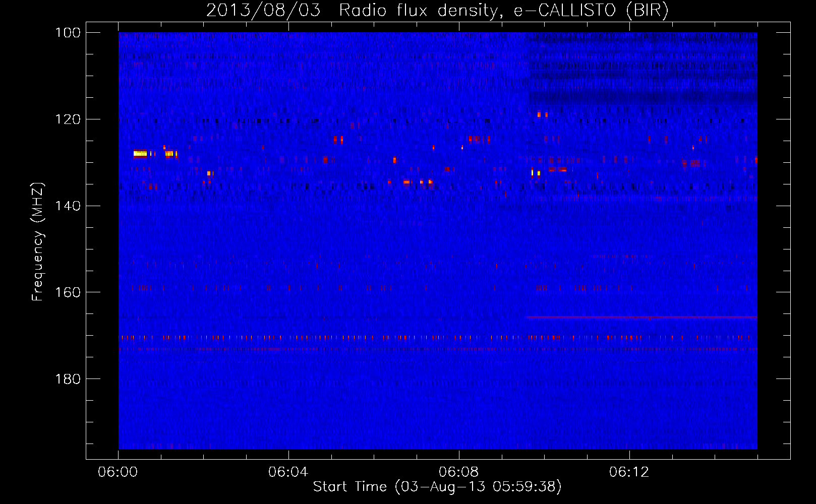Click the 06:08 time tick label
Image resolution: width=816 pixels, height=504 pixels.
pos(458,472)
